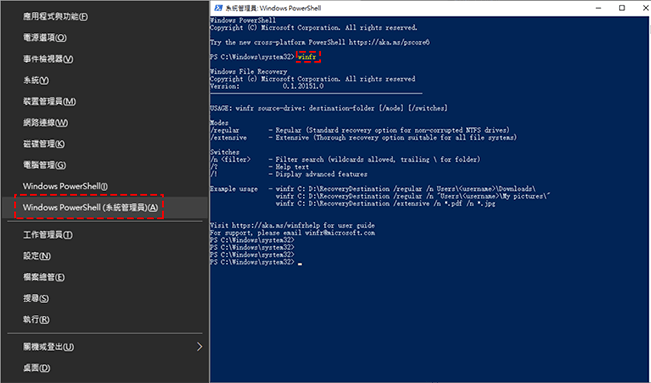
Task: Open 檔案總管 from the menu
Action: coord(44,277)
